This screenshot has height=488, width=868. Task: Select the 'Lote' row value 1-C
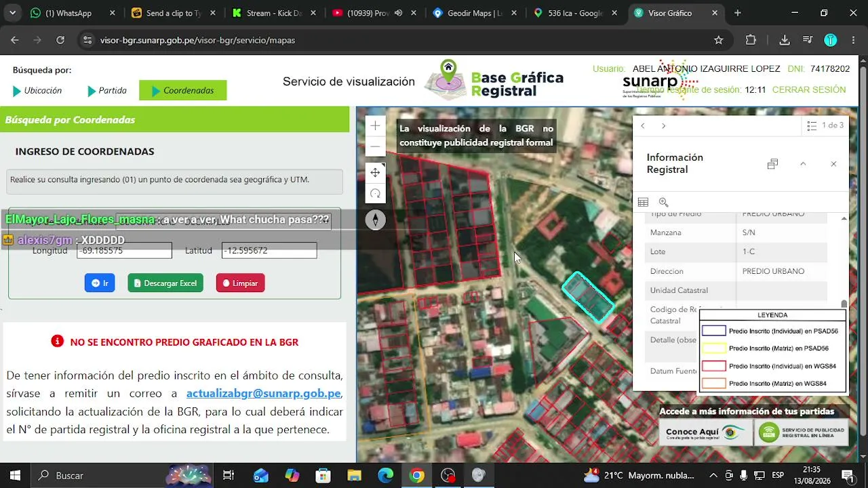click(x=749, y=251)
